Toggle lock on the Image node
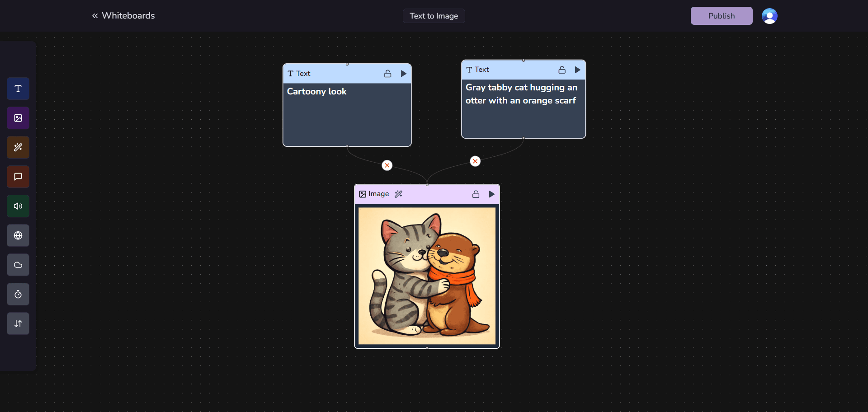 pyautogui.click(x=476, y=194)
